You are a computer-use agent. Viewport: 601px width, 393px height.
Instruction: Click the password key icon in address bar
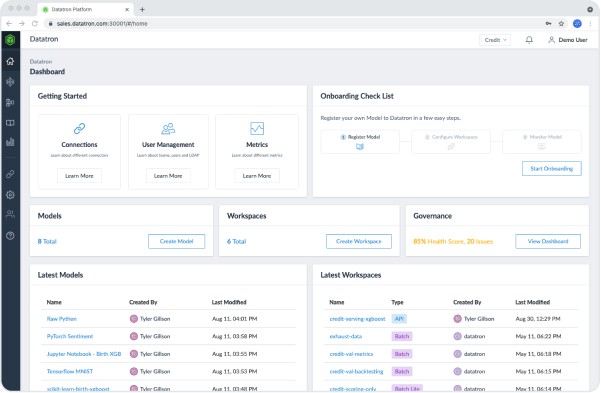548,23
